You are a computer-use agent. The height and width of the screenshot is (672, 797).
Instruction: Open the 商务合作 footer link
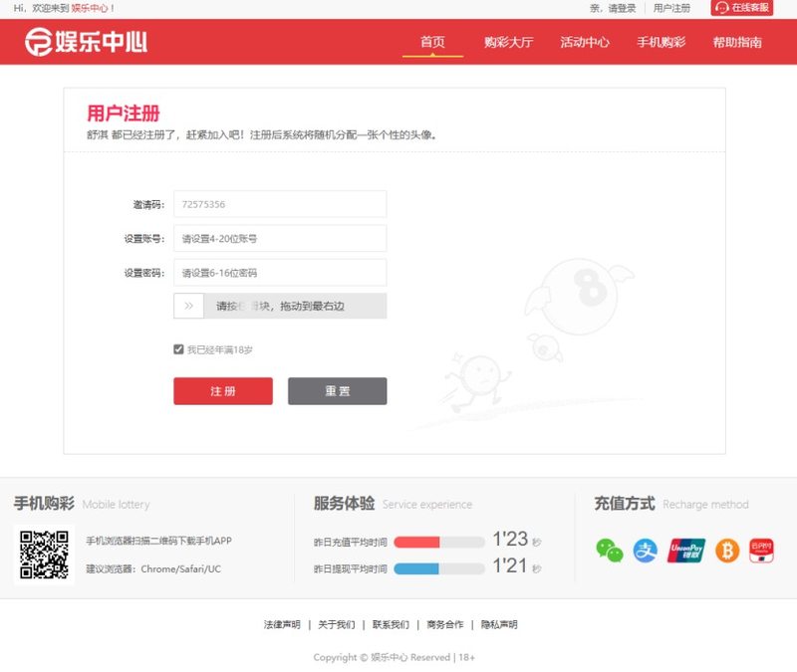coord(445,624)
